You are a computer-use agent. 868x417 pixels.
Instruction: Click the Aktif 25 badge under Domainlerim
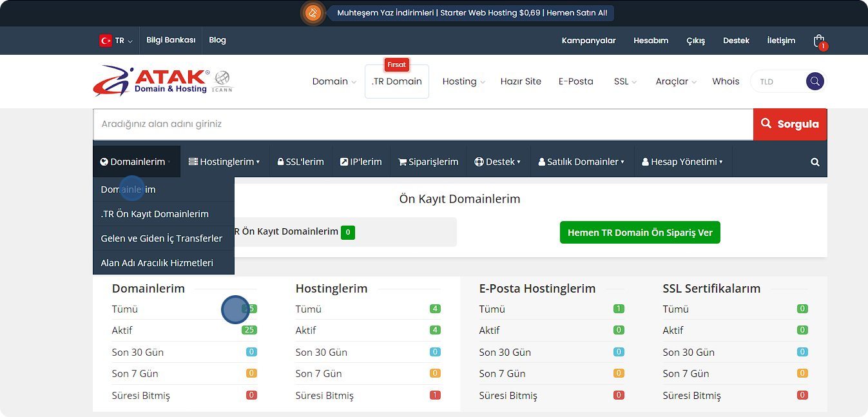(x=249, y=330)
